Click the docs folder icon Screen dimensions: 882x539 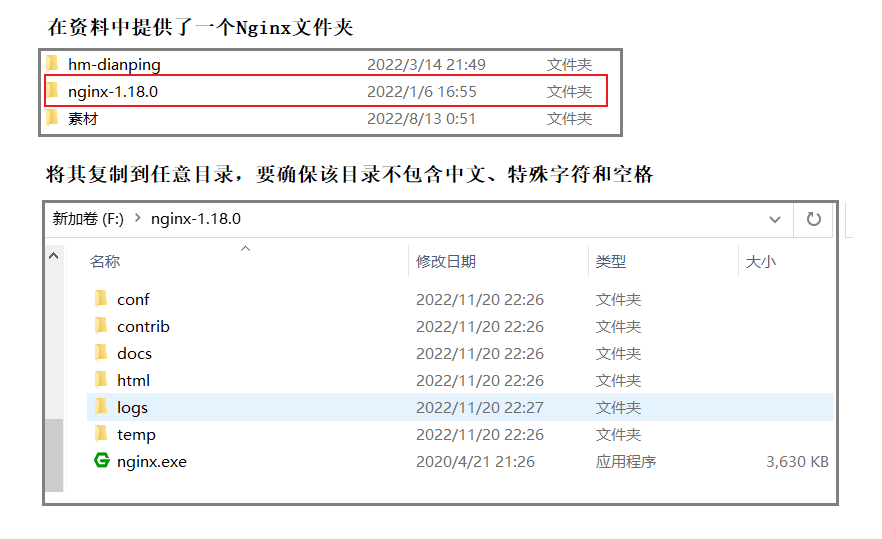101,353
